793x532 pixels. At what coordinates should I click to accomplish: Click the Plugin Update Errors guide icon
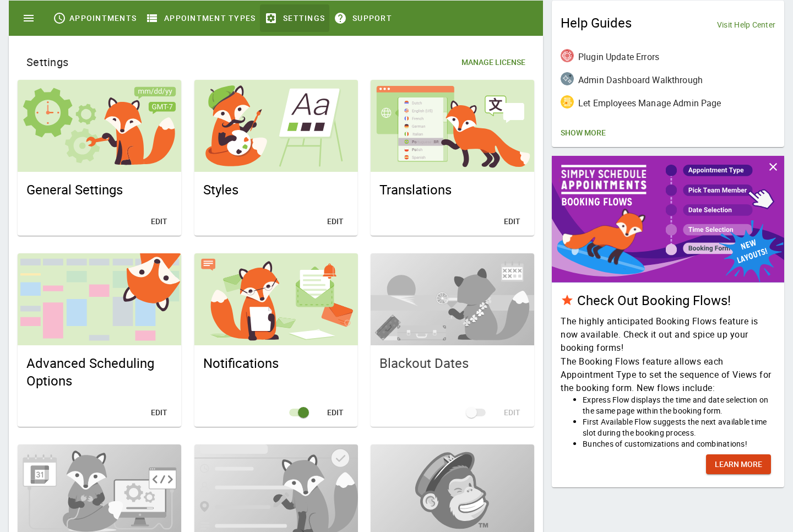[567, 56]
